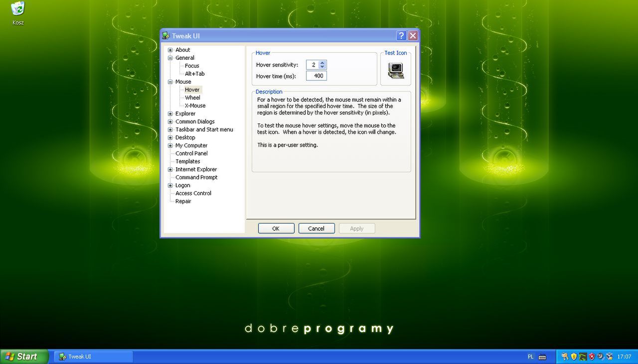Screen dimensions: 638x364
Task: Open the yellow shield update alert tray icon
Action: [x=574, y=357]
